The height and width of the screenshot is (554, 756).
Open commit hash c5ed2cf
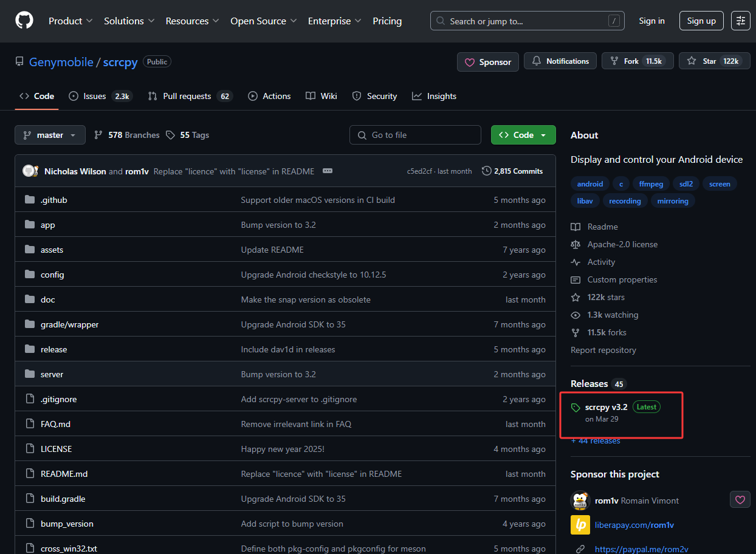click(x=419, y=171)
